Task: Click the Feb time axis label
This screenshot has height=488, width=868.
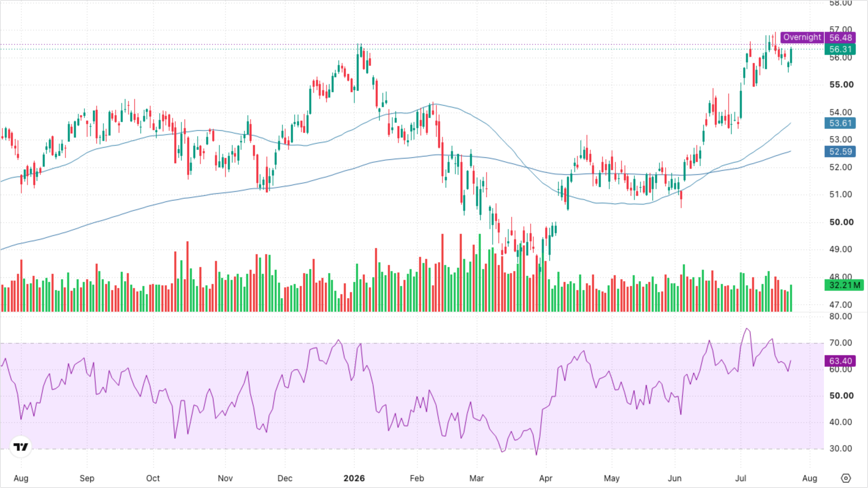Action: pos(417,478)
